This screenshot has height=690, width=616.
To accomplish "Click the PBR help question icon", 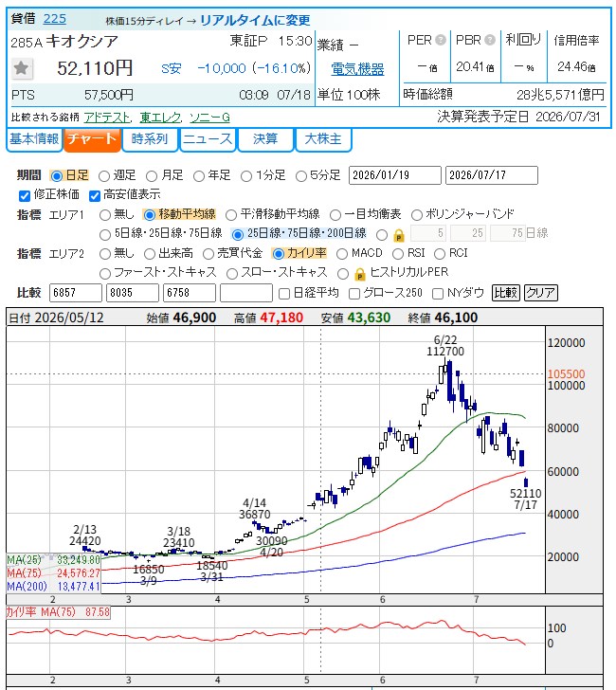I will click(x=490, y=40).
